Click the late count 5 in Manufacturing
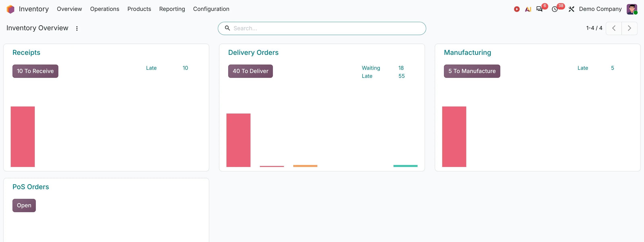Image resolution: width=644 pixels, height=242 pixels. click(612, 68)
